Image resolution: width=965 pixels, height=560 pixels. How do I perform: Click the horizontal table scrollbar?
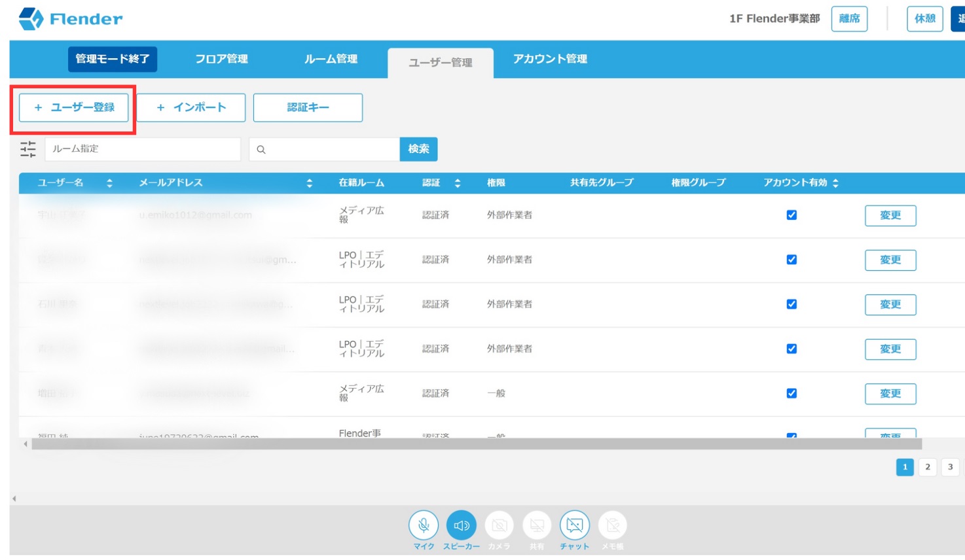pos(476,444)
